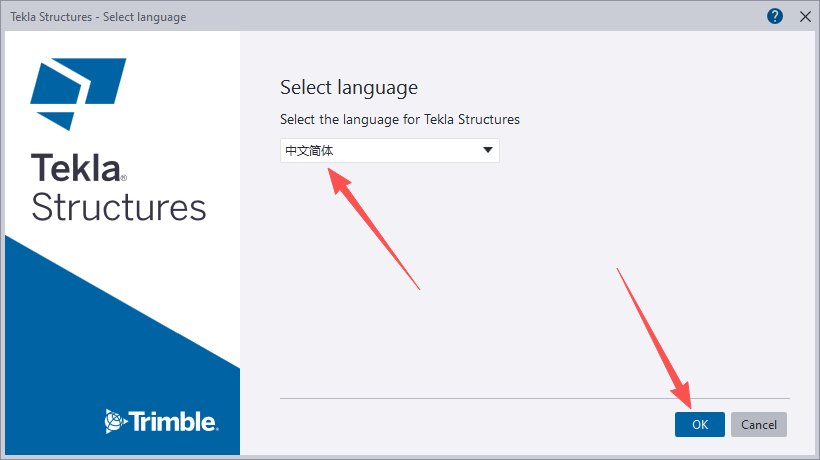
Task: Click the Trimble globe icon
Action: click(115, 421)
